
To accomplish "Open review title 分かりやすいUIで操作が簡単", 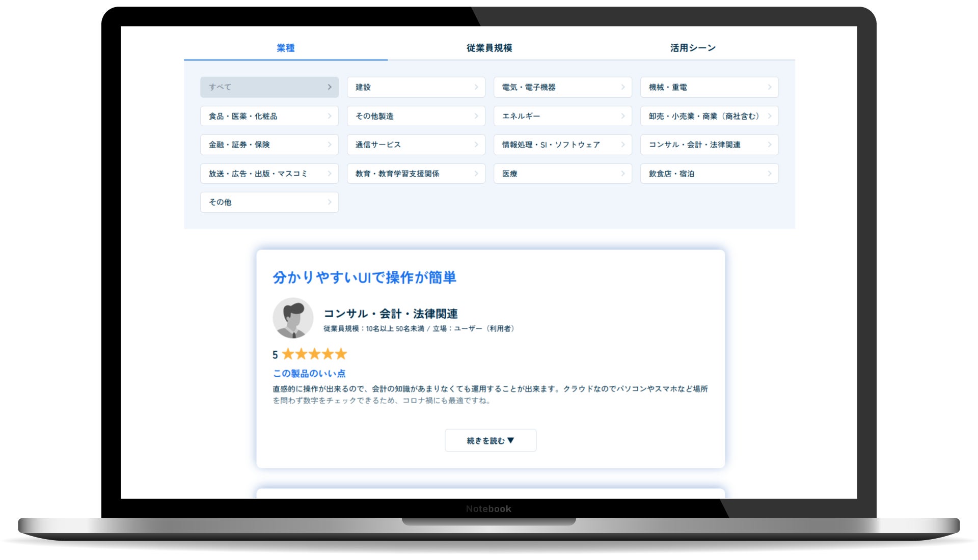I will tap(364, 277).
